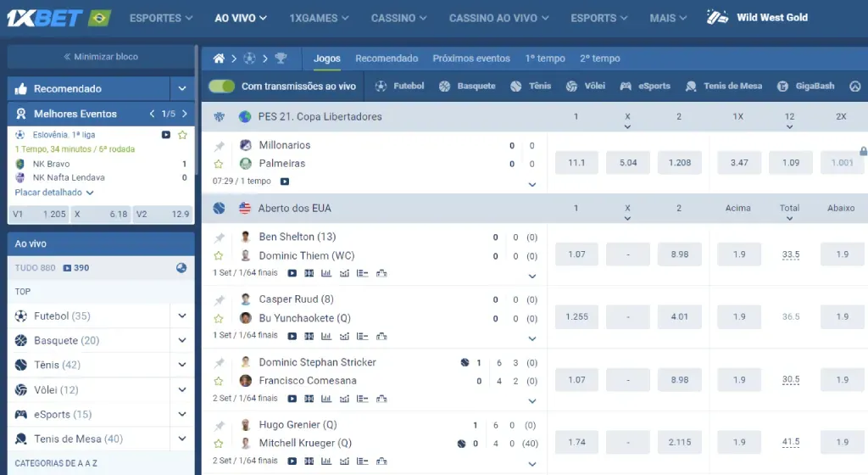Toggle 'Com transmissões ao vivo' switch

[x=221, y=87]
